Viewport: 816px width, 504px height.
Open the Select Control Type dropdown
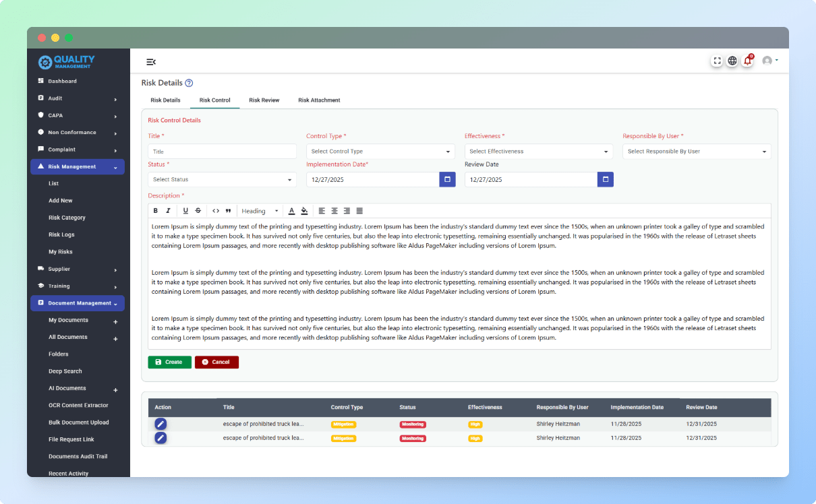click(380, 152)
